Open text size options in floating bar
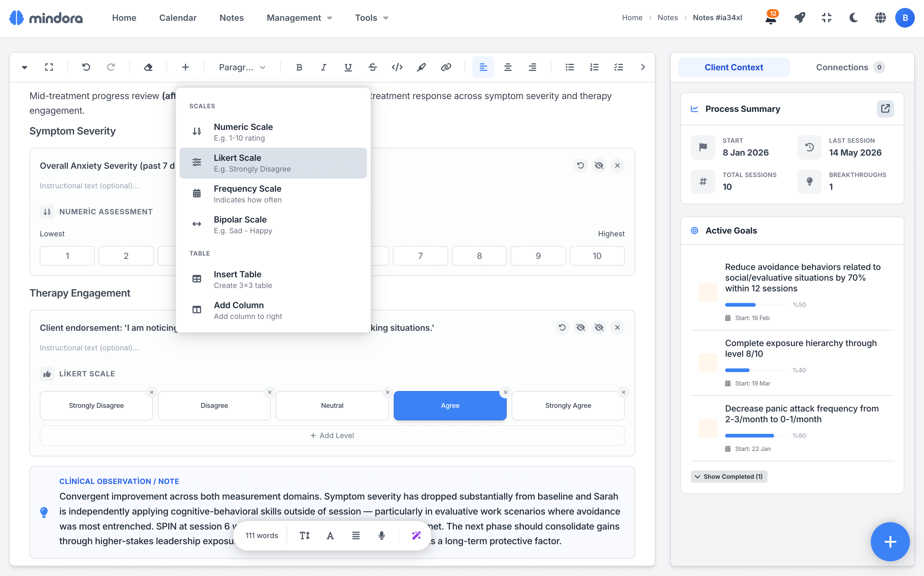This screenshot has height=576, width=924. click(304, 536)
